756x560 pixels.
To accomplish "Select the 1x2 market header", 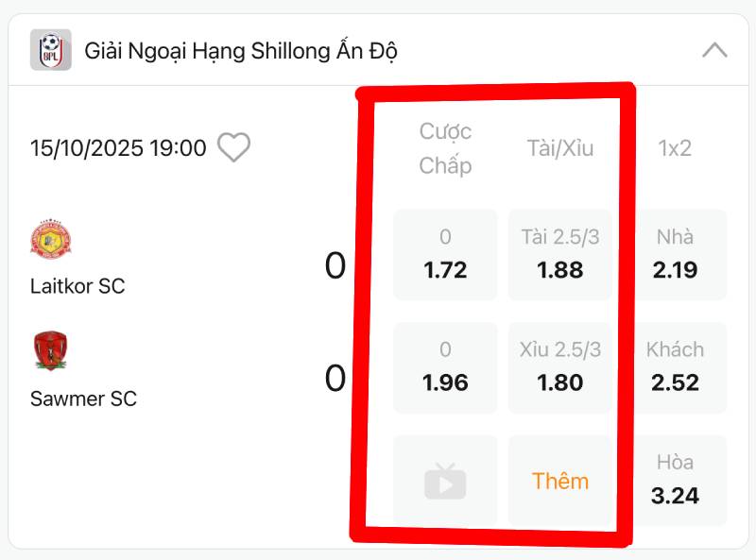I will tap(677, 147).
